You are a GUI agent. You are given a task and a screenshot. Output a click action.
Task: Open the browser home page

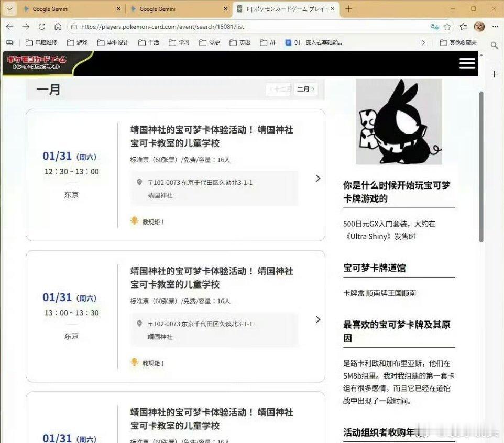pos(58,27)
